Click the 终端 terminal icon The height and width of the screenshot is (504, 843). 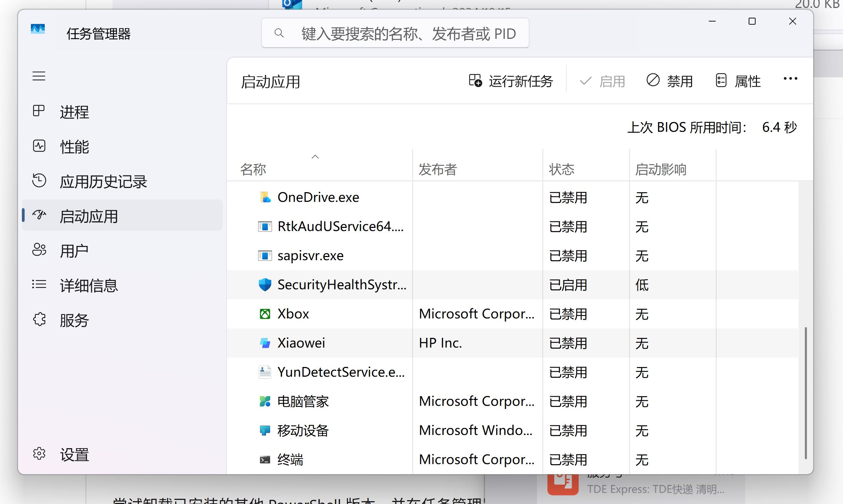tap(265, 460)
